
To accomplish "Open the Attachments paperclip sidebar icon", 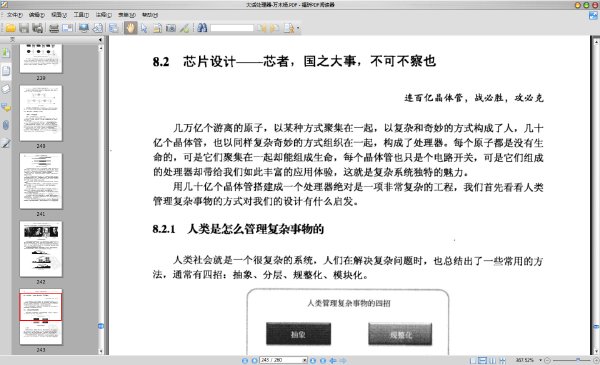I will coord(6,125).
